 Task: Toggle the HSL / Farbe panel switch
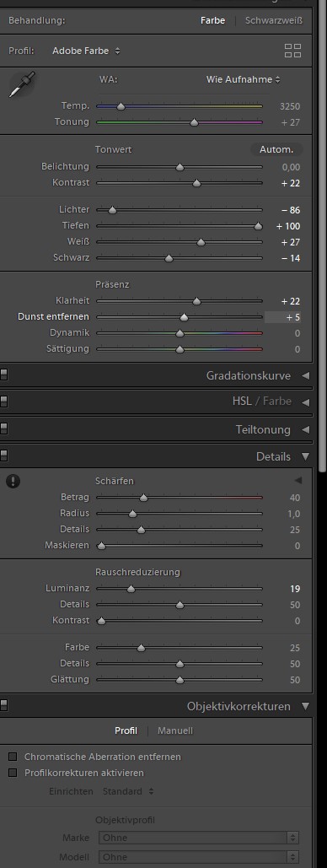3,402
